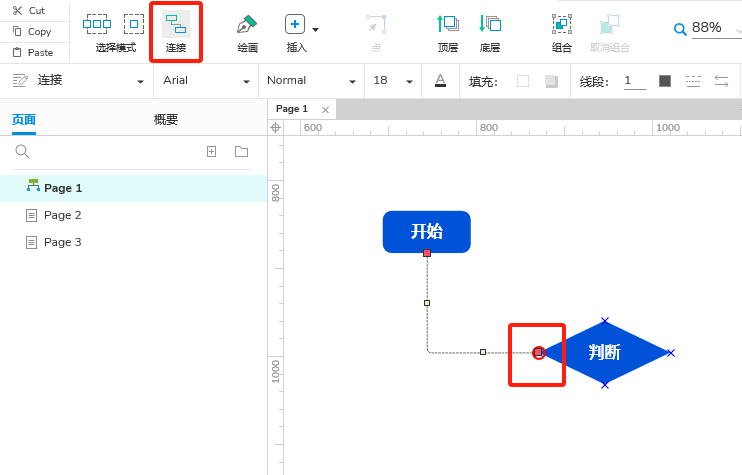Click the add page icon
Screen dimensions: 742x475
[x=212, y=151]
